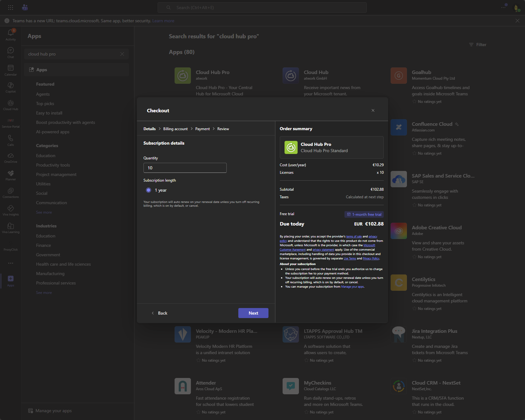Open Copilot in the left rail
This screenshot has width=525, height=420.
tap(11, 87)
